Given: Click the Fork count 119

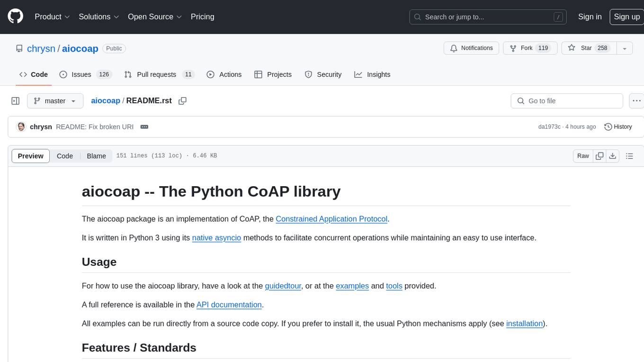Looking at the screenshot, I should point(543,48).
